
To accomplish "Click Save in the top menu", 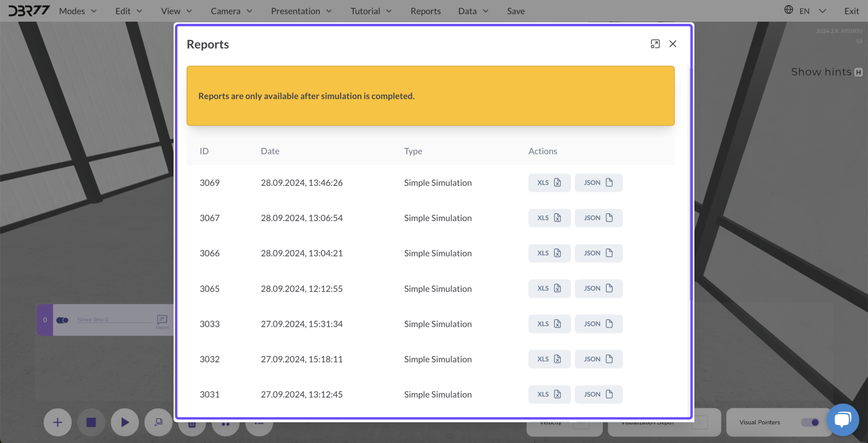I will pos(516,11).
